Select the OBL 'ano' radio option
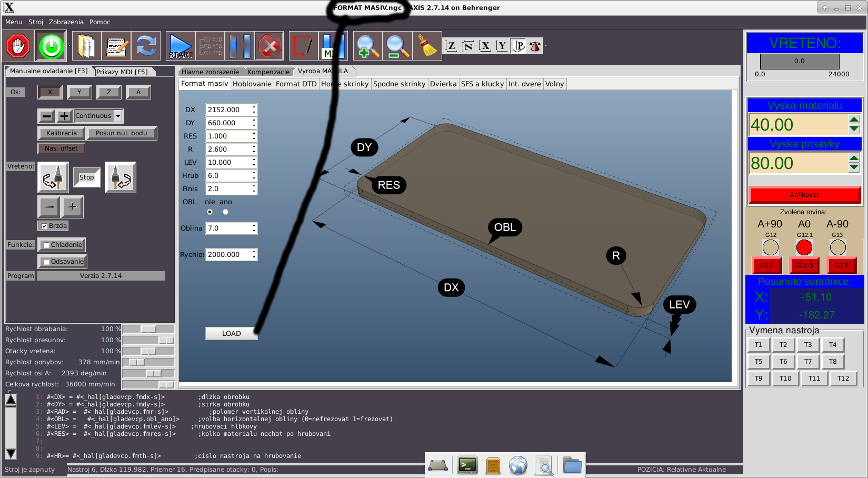Image resolution: width=868 pixels, height=478 pixels. point(226,212)
